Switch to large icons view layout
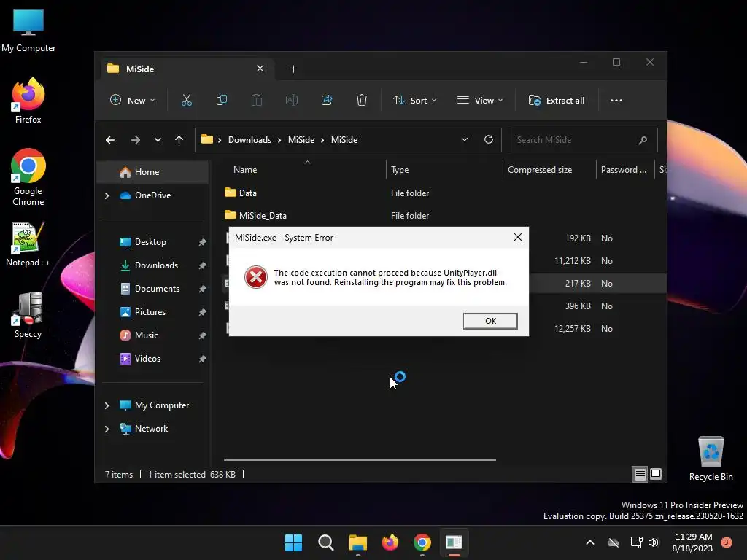Image resolution: width=747 pixels, height=560 pixels. [x=656, y=474]
